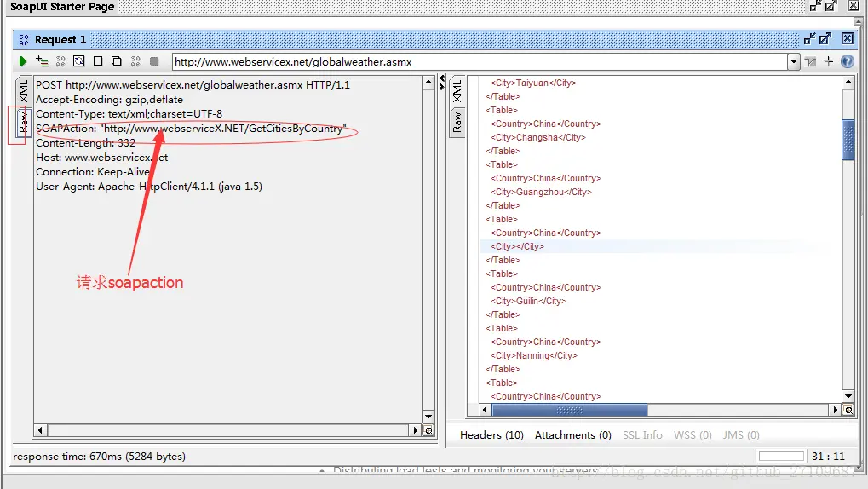This screenshot has width=868, height=489.
Task: Click the empty status field beside 31 : 11
Action: [781, 456]
